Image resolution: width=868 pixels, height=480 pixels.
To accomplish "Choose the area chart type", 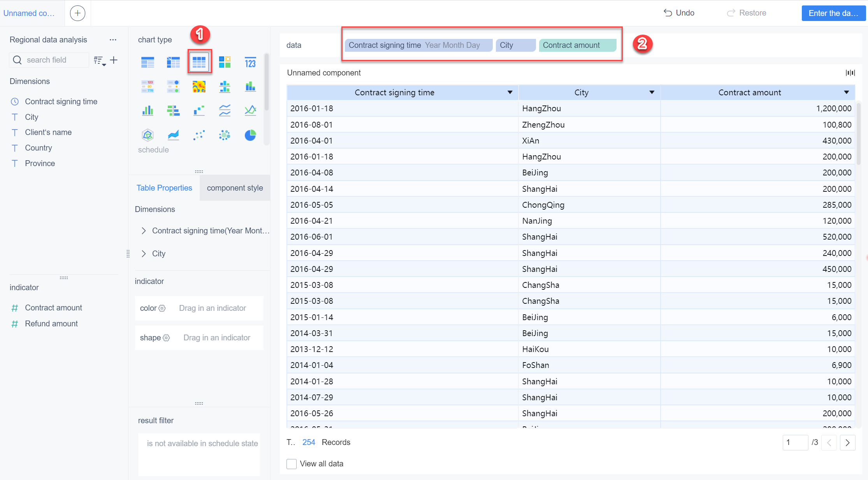I will [x=173, y=135].
